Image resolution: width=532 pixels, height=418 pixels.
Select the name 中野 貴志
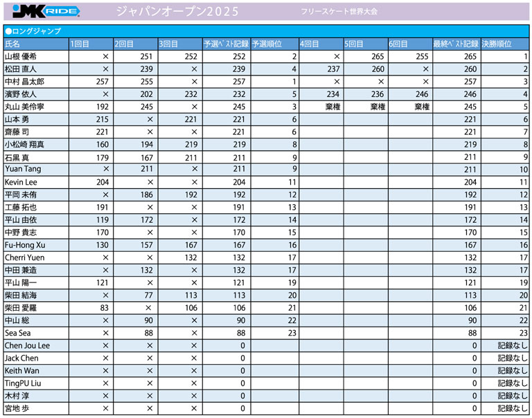(20, 233)
